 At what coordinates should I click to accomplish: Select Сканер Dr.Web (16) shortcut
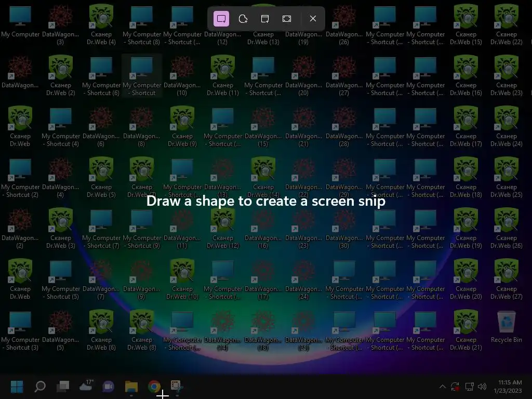[x=466, y=76]
